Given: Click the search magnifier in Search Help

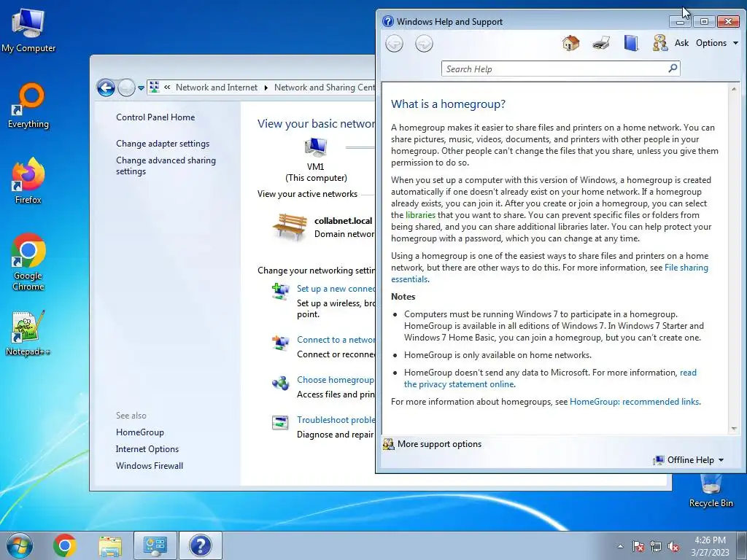Looking at the screenshot, I should pyautogui.click(x=673, y=69).
